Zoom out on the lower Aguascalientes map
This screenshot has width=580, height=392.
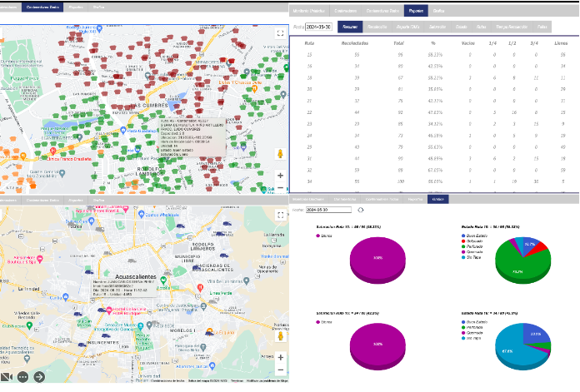pos(281,370)
